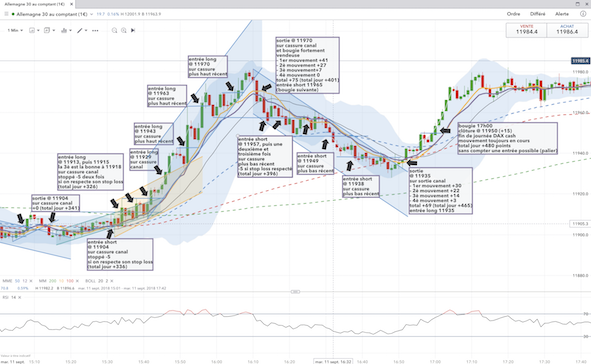The width and height of the screenshot is (591, 364).
Task: Click the 'entrée long @ 11913' annotation
Action: click(90, 171)
